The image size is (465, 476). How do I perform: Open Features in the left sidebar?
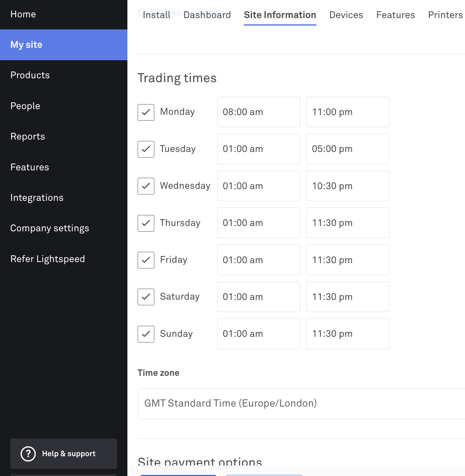click(x=64, y=167)
